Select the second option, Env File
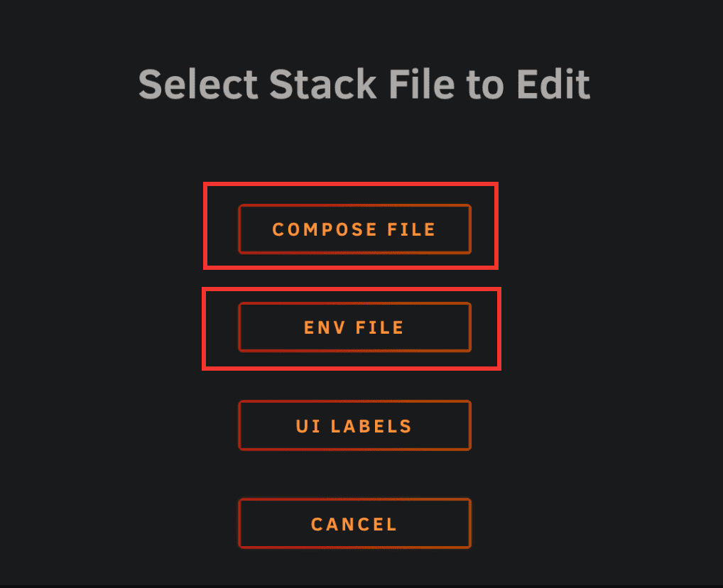The image size is (723, 588). (354, 327)
